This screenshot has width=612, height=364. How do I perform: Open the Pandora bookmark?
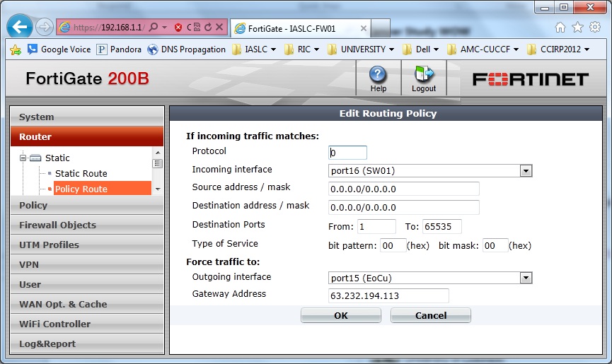(119, 49)
